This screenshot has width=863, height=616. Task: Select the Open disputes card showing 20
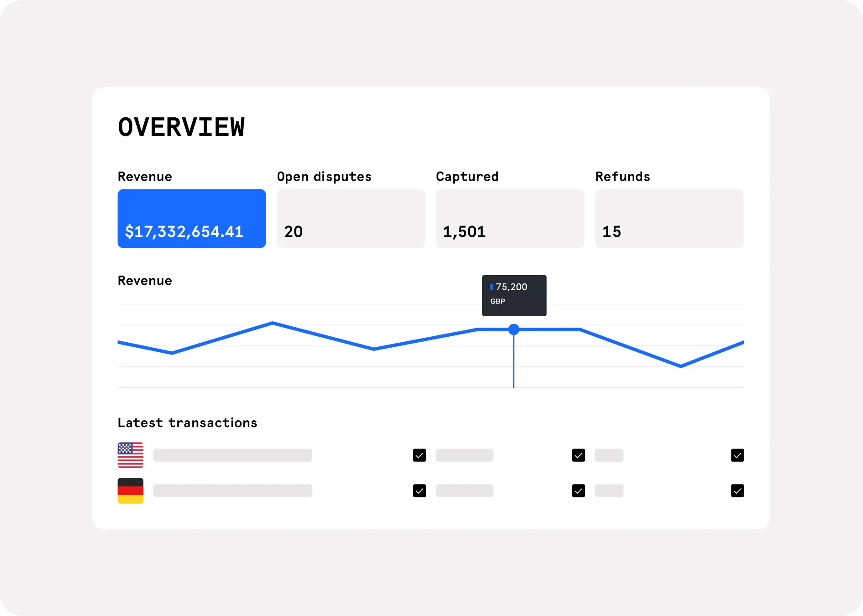351,219
